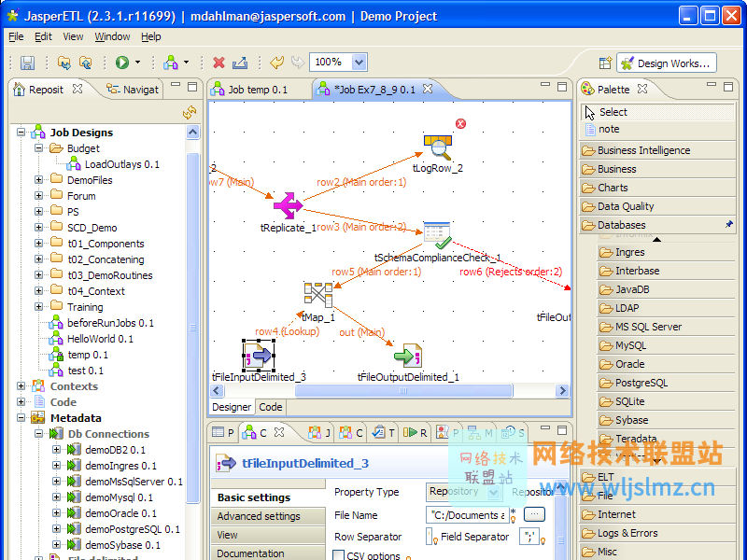Maximize the Palette panel
Image resolution: width=747 pixels, height=560 pixels.
pos(728,87)
